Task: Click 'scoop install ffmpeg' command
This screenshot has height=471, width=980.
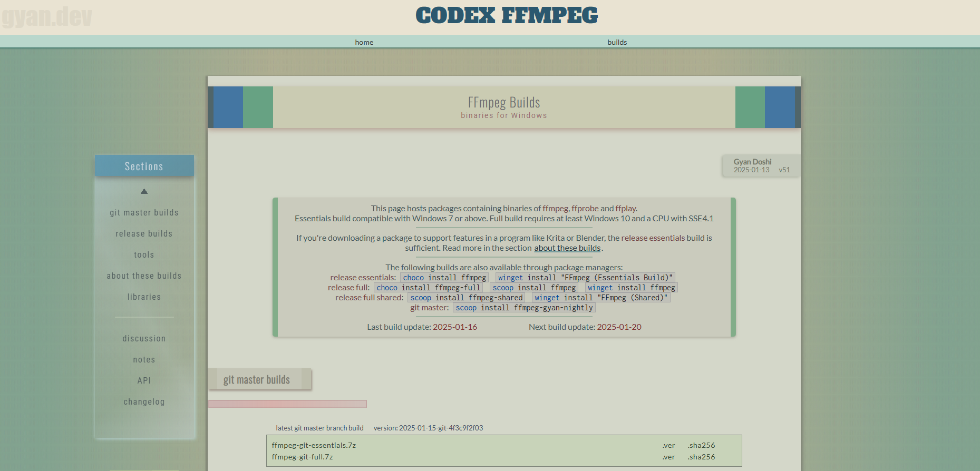Action: (534, 288)
